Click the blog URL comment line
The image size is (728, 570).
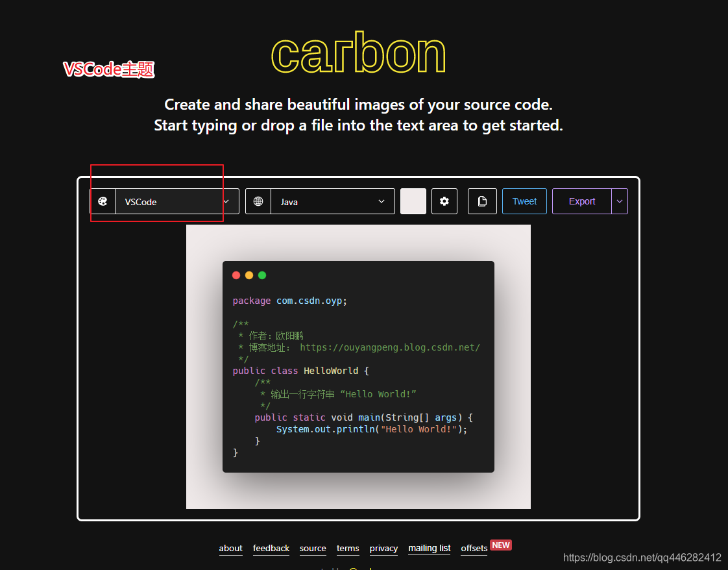pyautogui.click(x=359, y=347)
